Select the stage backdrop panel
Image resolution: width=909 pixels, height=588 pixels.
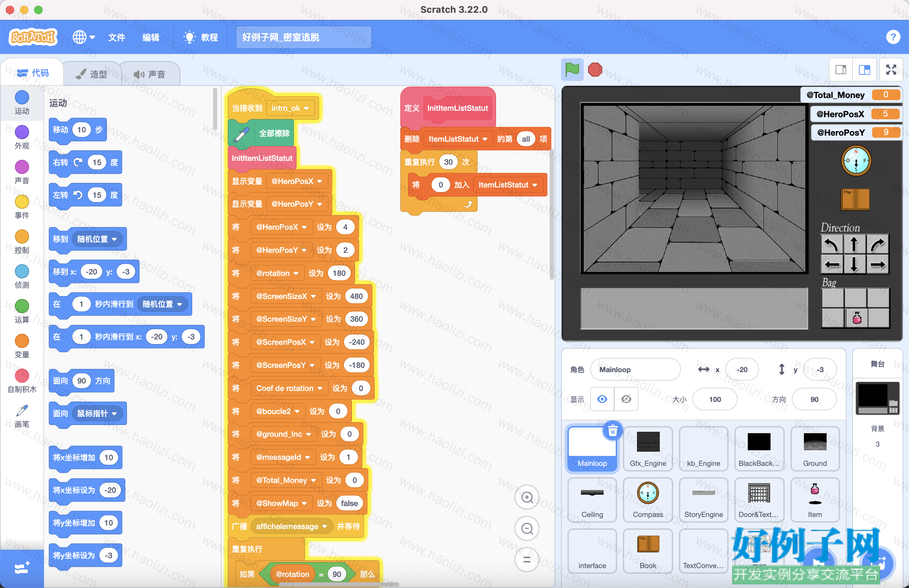[x=877, y=398]
